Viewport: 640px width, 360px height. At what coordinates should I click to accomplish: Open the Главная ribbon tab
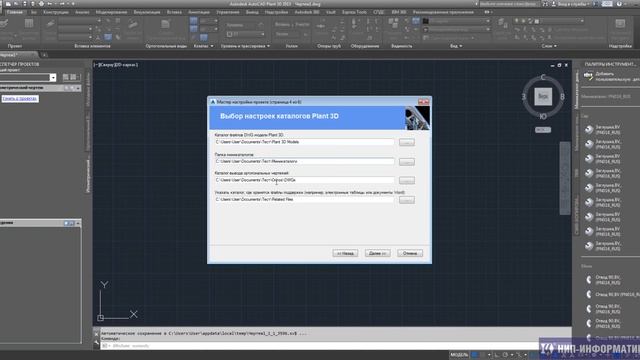(x=15, y=12)
